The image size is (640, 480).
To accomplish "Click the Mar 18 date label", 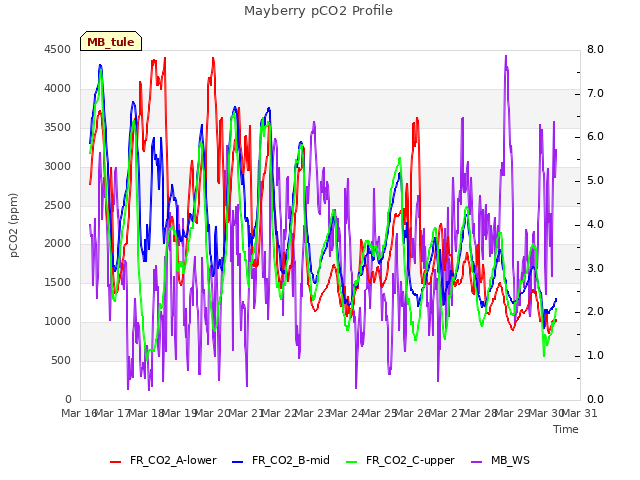I will click(146, 413).
